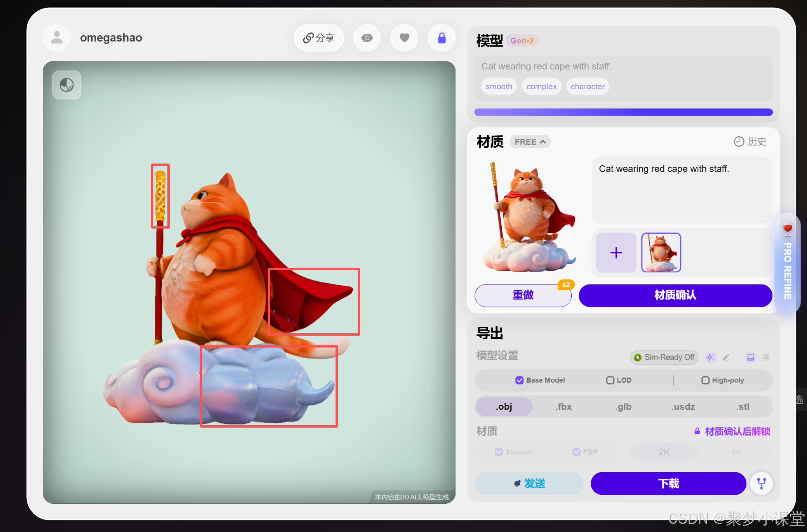Click the omegashao user avatar

[57, 38]
